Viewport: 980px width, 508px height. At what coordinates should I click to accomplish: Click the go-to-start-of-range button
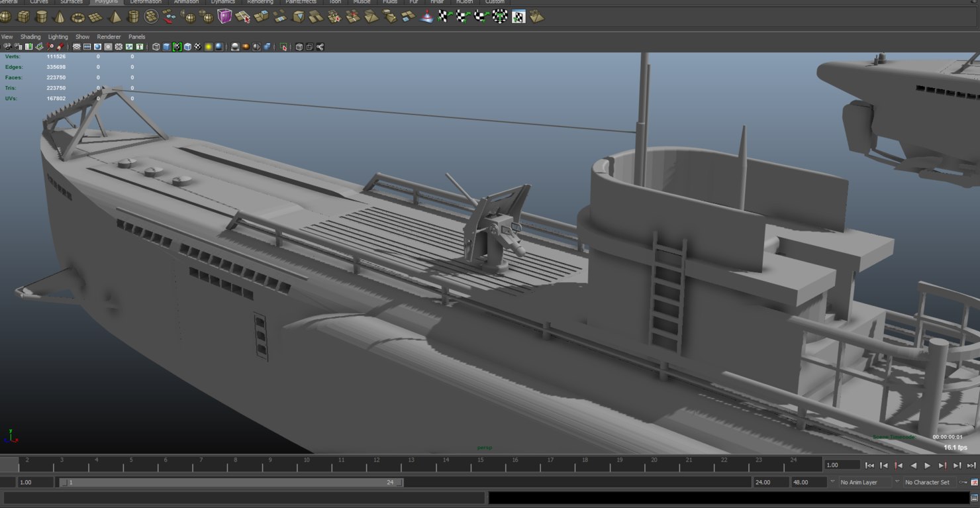(871, 465)
